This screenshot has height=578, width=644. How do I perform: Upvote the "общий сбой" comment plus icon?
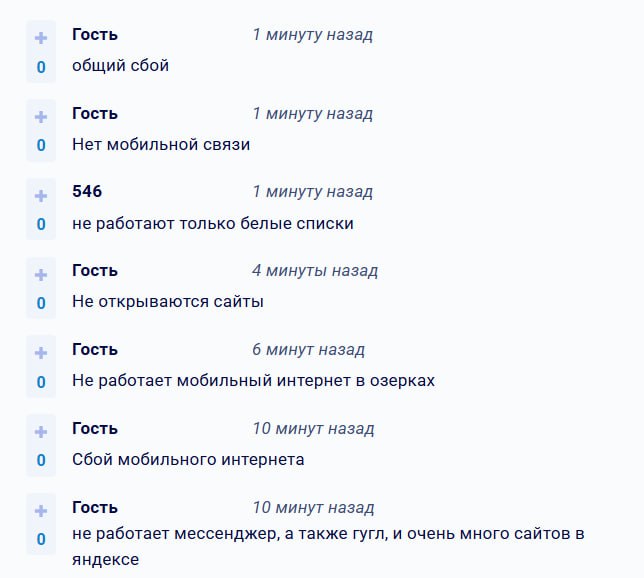click(41, 38)
